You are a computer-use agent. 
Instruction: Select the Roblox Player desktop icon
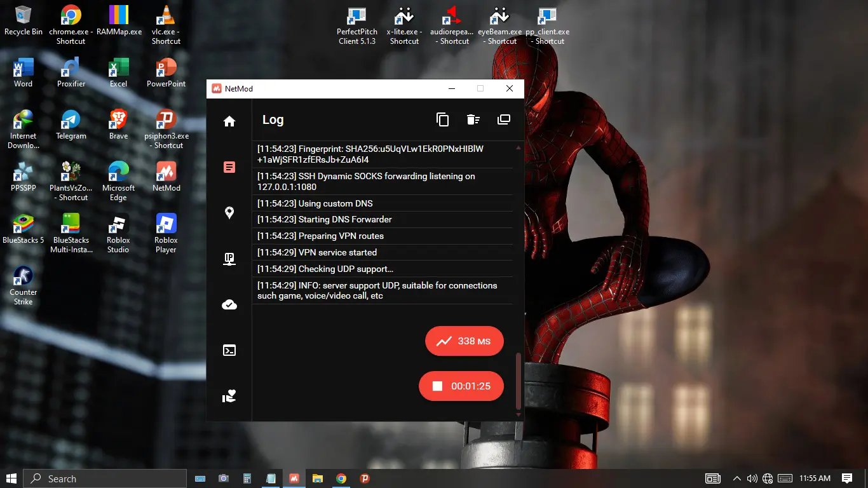pos(166,234)
